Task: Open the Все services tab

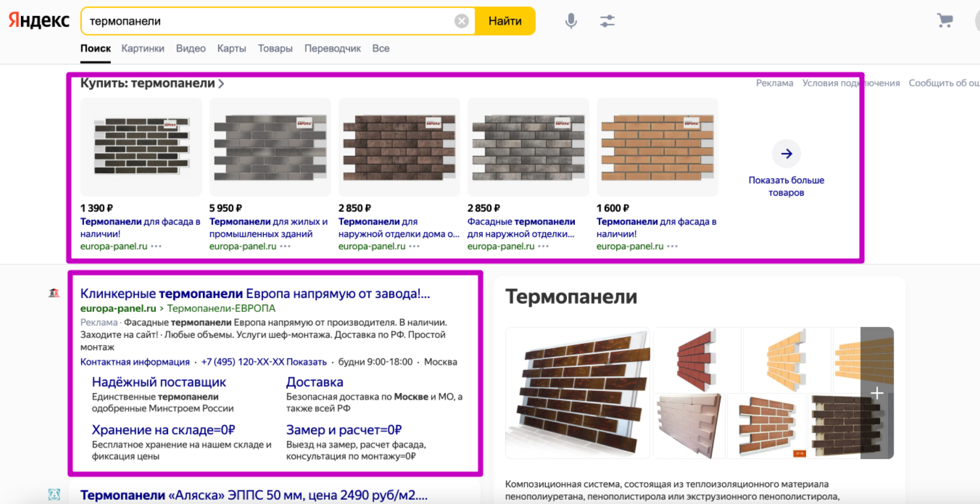Action: 381,49
